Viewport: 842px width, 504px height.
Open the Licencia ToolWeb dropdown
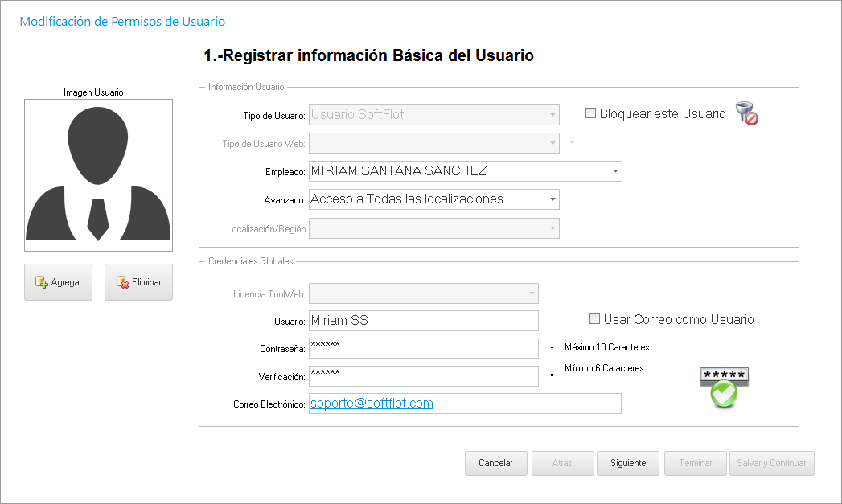[x=532, y=294]
